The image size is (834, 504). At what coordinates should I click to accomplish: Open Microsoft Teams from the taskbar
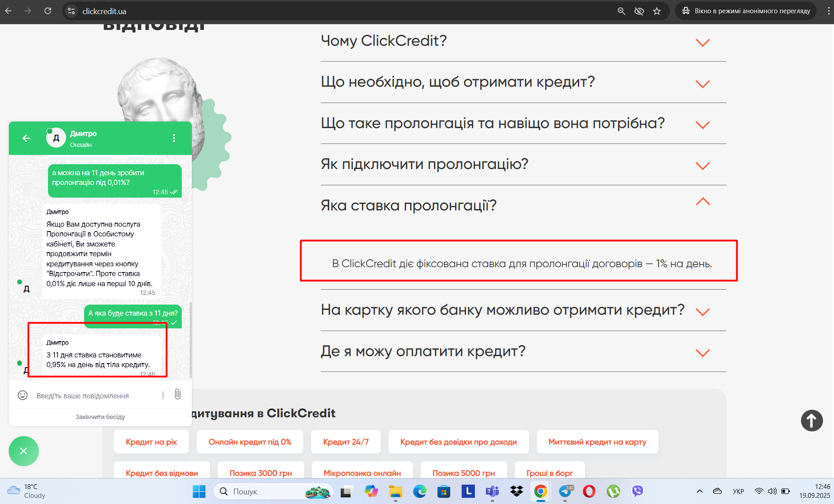coord(492,491)
